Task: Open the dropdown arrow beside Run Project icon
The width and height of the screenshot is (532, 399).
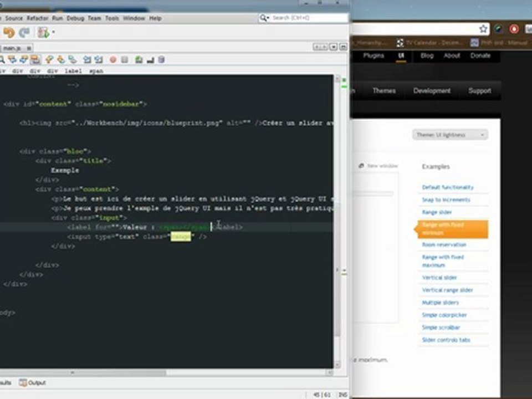Action: click(x=53, y=33)
